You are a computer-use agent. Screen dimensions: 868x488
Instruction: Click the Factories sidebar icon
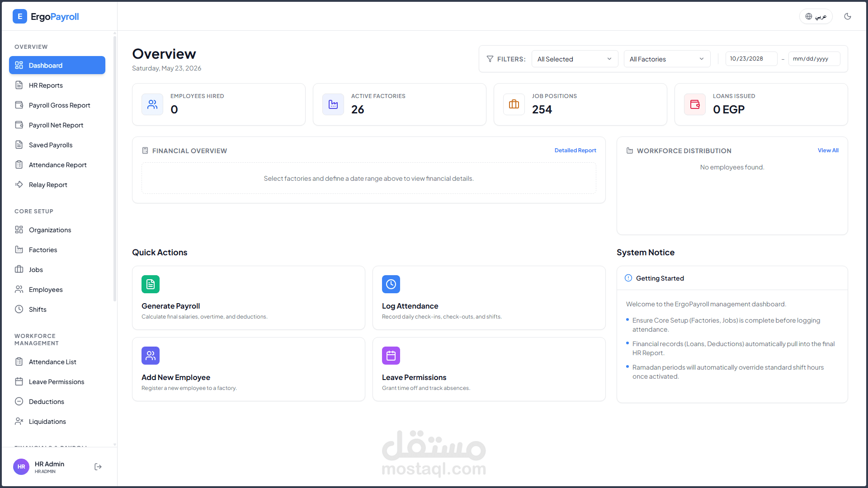[19, 249]
